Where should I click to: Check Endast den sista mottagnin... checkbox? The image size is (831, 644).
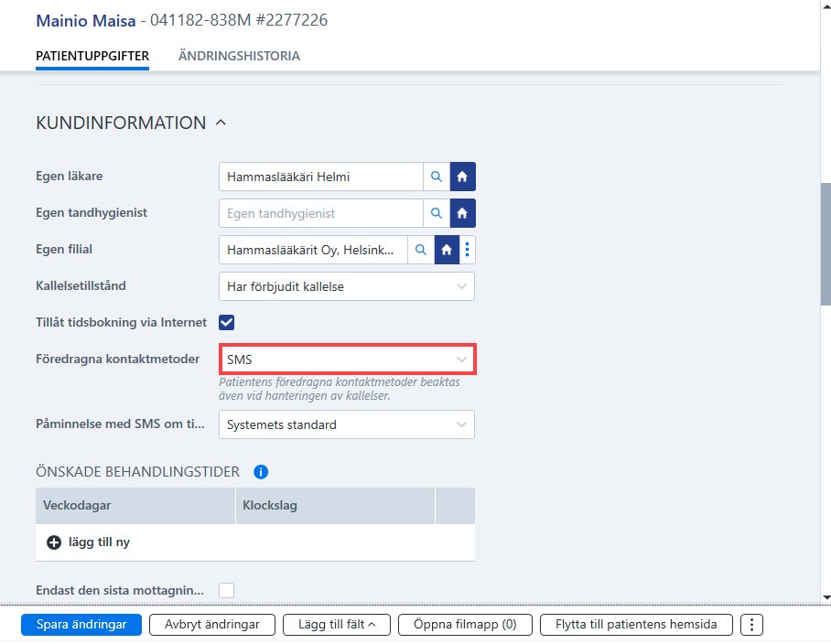(x=226, y=590)
